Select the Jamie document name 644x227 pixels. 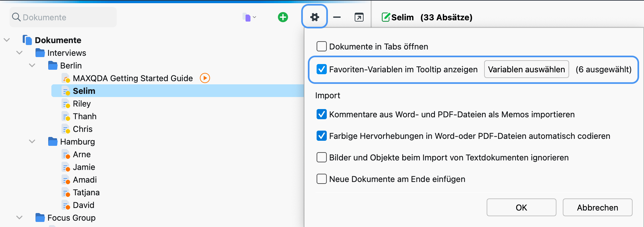[84, 167]
